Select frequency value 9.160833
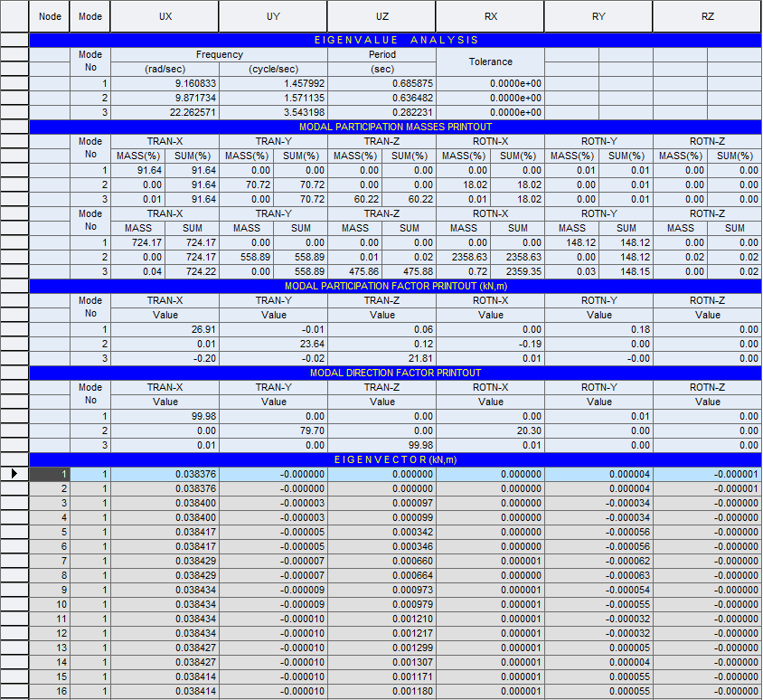763x700 pixels. point(165,84)
